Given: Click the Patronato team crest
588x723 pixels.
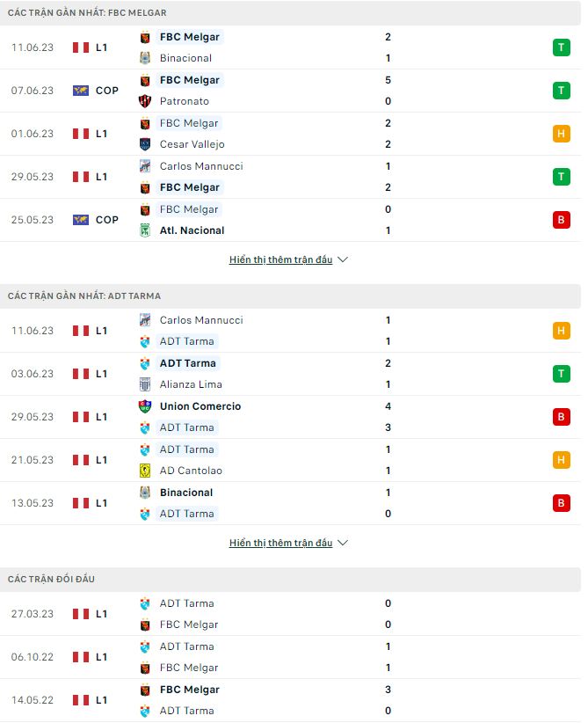Looking at the screenshot, I should pyautogui.click(x=146, y=101).
